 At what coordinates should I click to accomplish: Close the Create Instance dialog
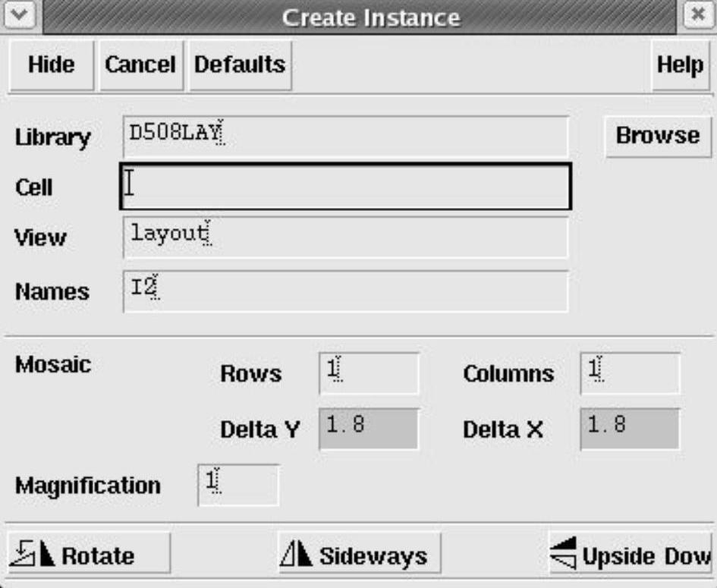pyautogui.click(x=698, y=16)
